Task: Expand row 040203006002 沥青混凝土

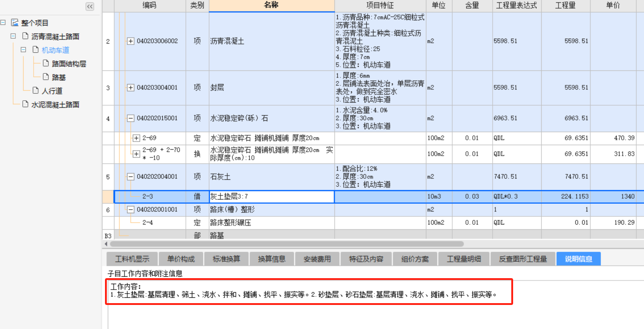Action: pos(130,41)
